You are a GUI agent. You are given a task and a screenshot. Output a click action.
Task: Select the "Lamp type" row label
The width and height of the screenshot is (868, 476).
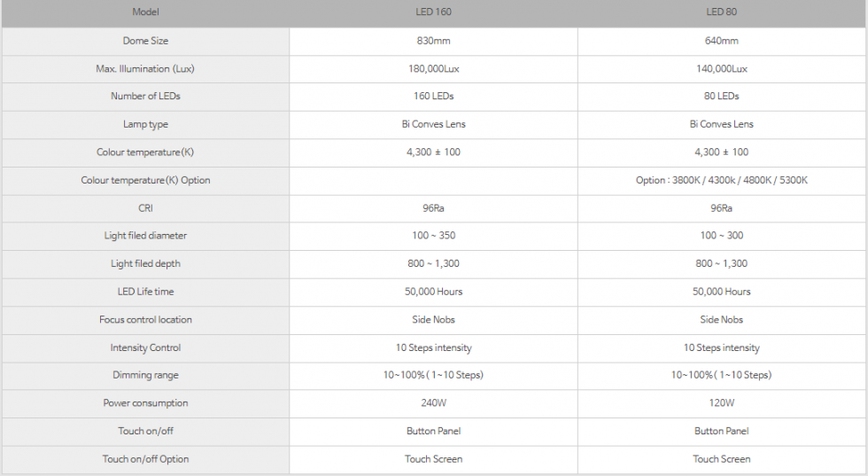(x=145, y=124)
